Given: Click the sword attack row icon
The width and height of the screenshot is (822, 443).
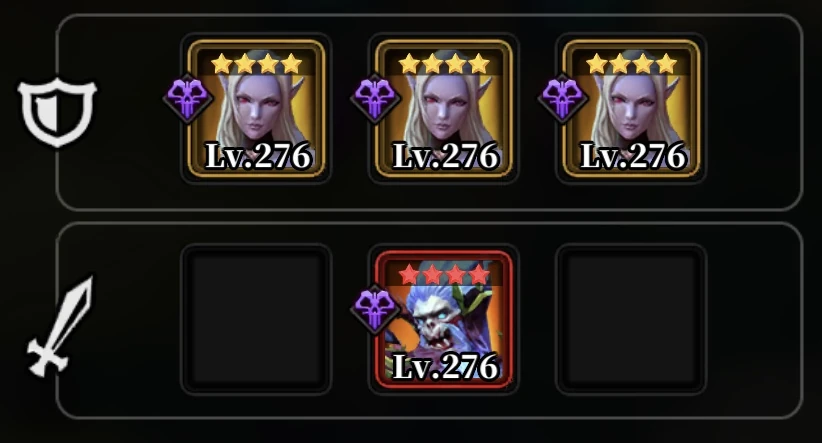Looking at the screenshot, I should (x=59, y=326).
